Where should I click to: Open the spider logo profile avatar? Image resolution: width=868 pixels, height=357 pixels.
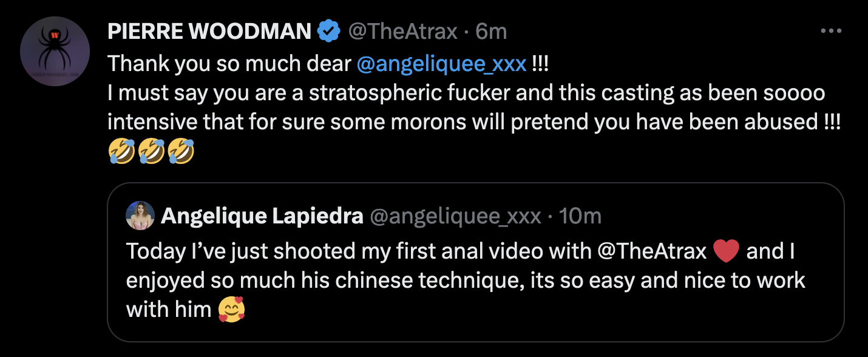pos(55,51)
